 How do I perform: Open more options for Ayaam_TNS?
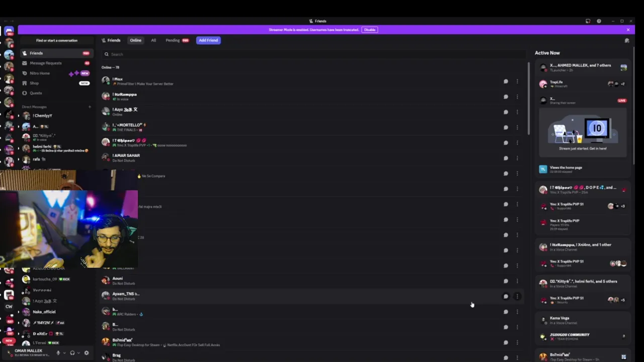517,296
